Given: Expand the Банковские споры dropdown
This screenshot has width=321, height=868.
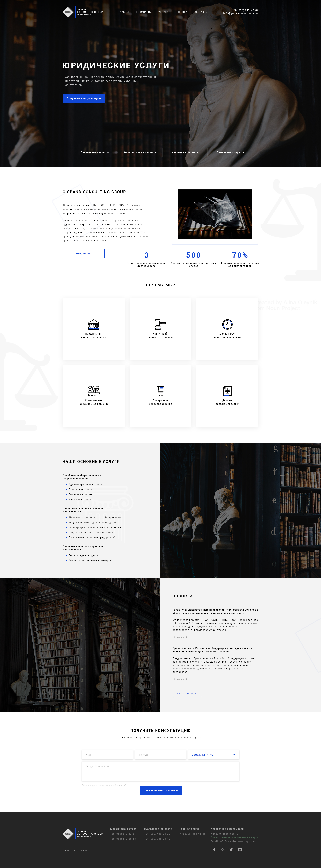Looking at the screenshot, I should [93, 152].
